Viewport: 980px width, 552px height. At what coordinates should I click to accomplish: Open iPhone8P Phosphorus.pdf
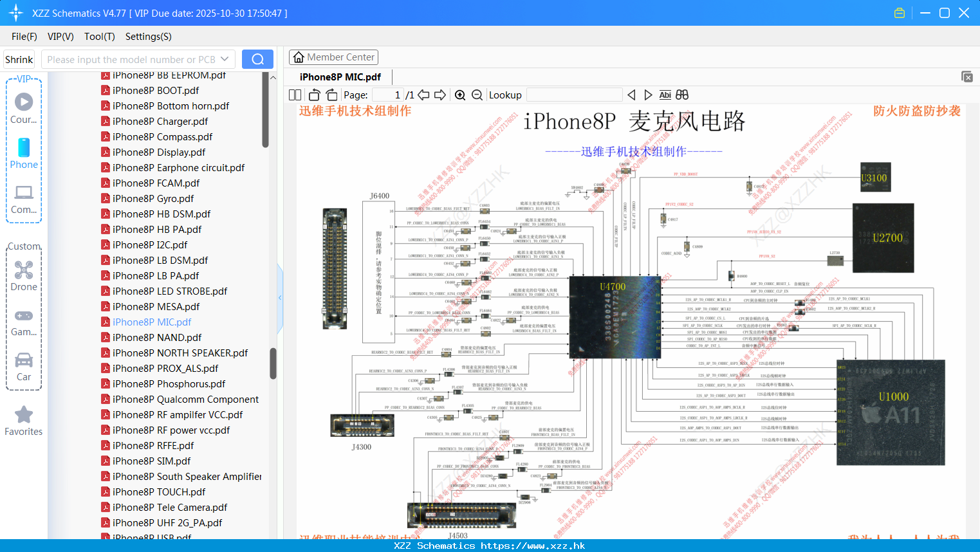click(x=169, y=384)
